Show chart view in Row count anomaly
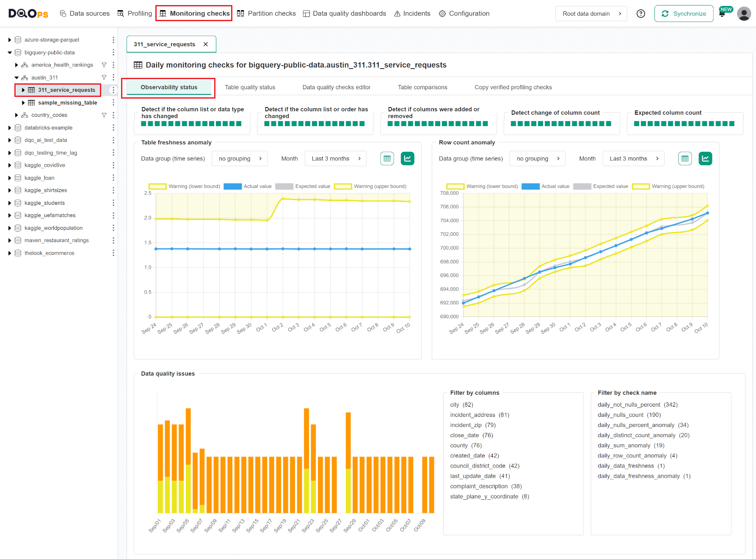Image resolution: width=756 pixels, height=559 pixels. coord(705,159)
